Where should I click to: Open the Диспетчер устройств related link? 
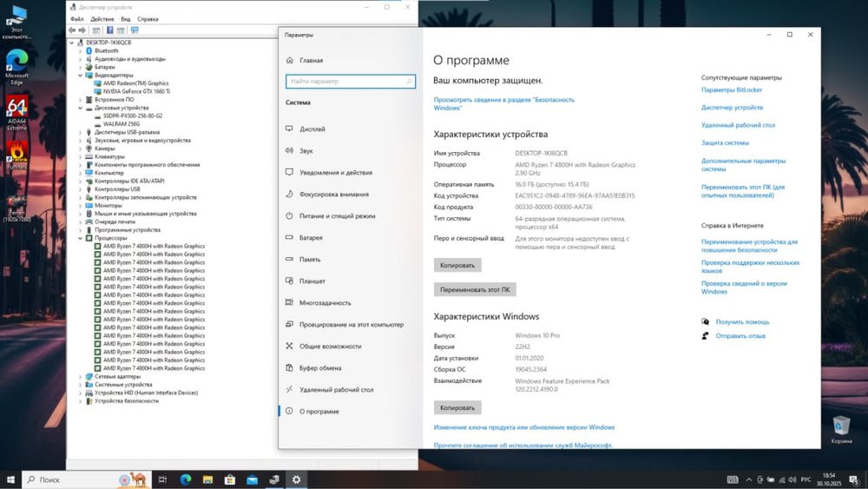[x=732, y=108]
